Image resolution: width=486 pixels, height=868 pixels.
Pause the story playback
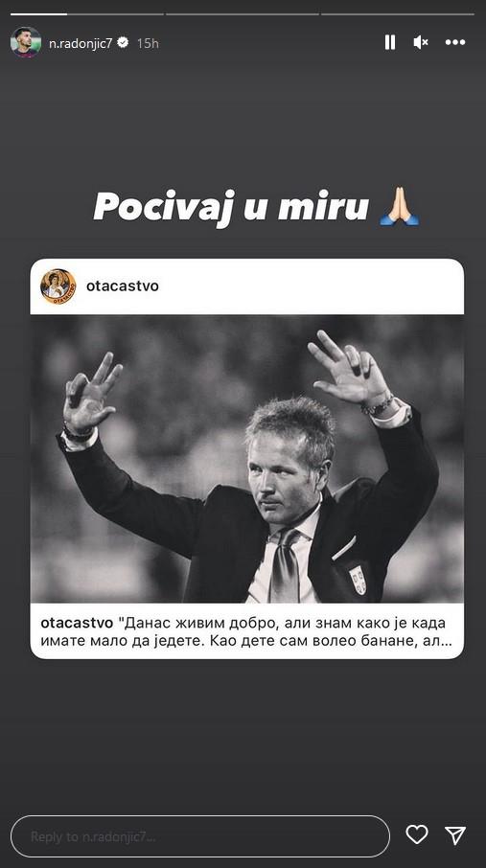coord(390,42)
